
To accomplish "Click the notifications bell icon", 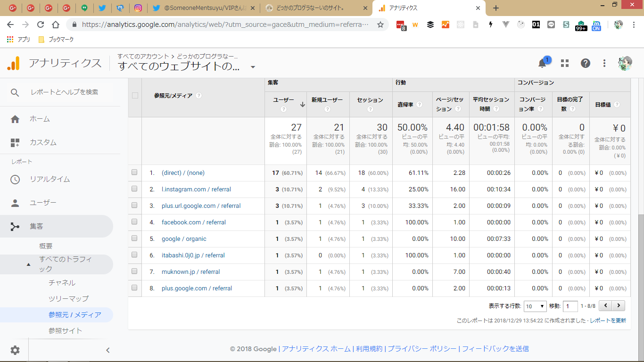I will [543, 63].
